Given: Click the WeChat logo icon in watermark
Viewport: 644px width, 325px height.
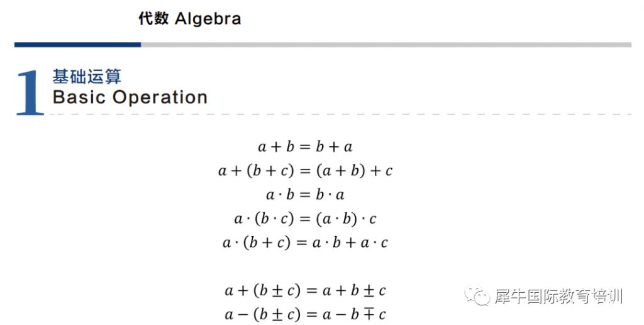Looking at the screenshot, I should [x=477, y=296].
